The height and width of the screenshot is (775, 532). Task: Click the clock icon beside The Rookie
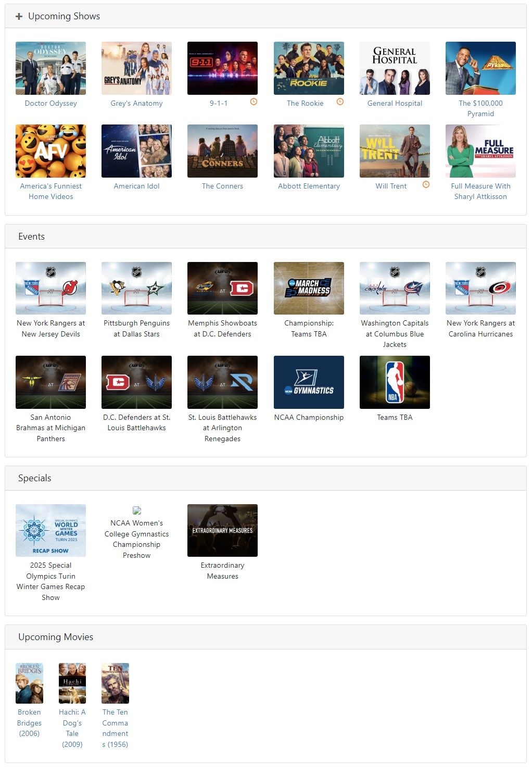click(x=340, y=102)
